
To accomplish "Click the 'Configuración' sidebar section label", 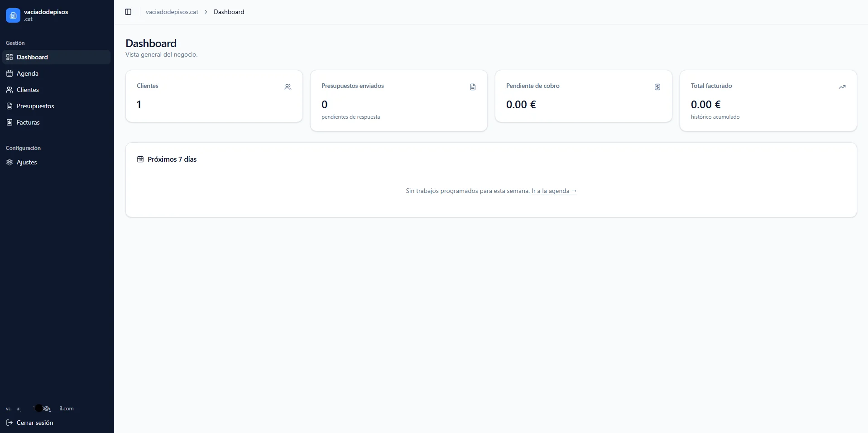I will point(23,148).
